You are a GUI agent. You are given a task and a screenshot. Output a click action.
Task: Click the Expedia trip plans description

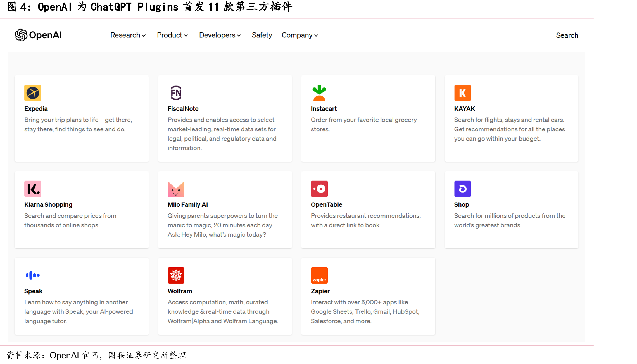click(78, 125)
